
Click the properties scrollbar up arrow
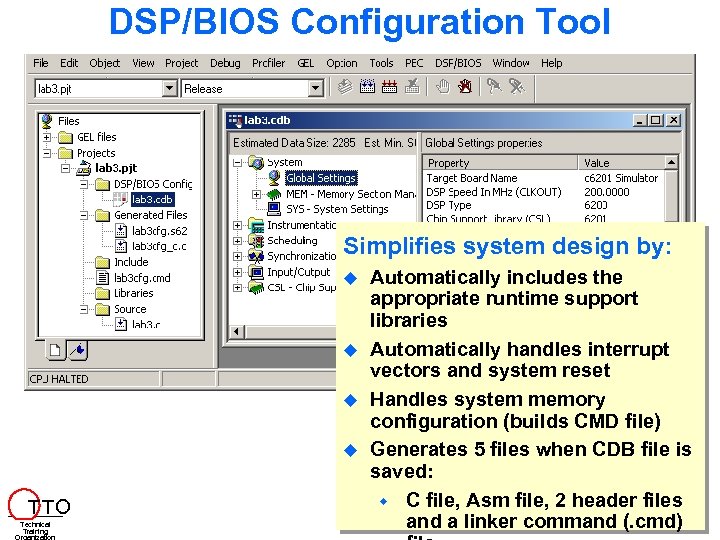click(x=671, y=163)
